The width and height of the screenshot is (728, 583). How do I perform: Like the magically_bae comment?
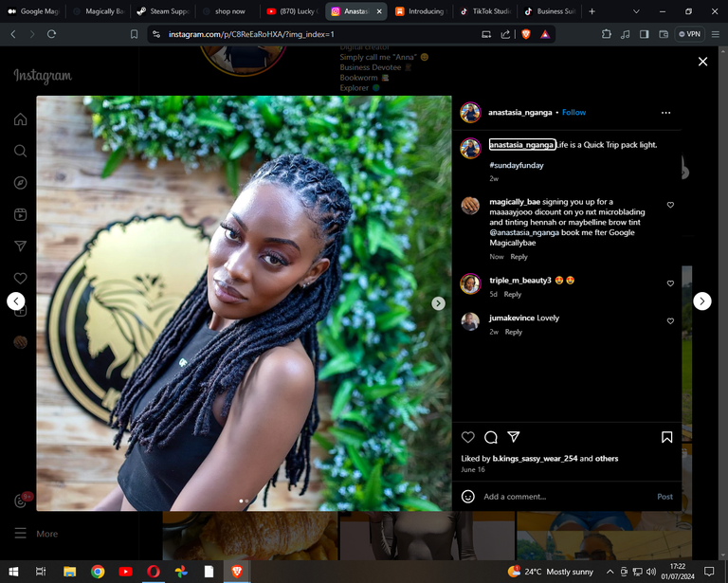tap(670, 205)
